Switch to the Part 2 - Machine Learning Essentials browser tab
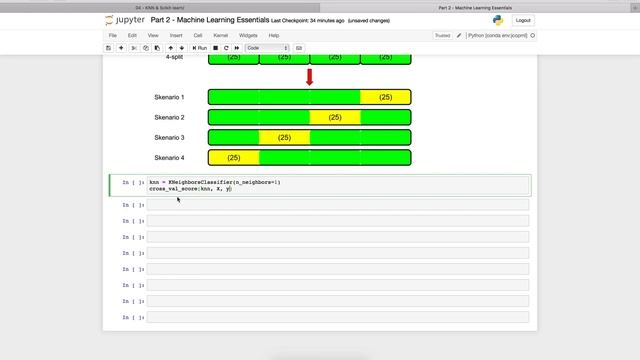Image resolution: width=640 pixels, height=360 pixels. point(475,8)
